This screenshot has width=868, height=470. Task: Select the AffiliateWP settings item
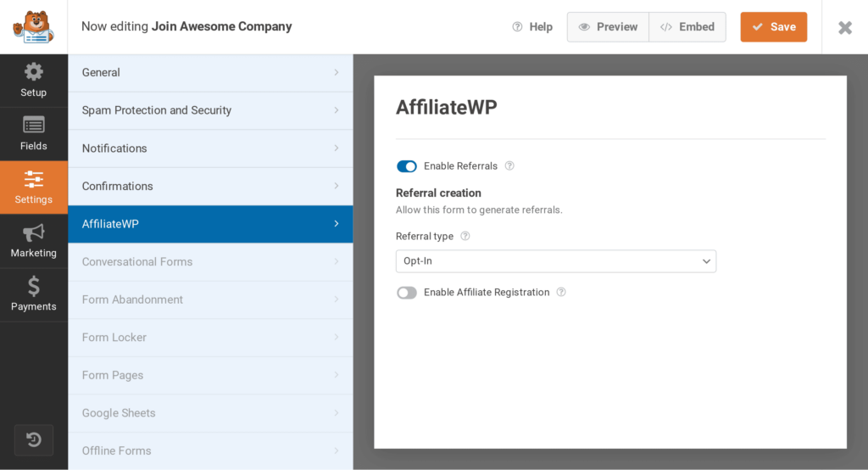(x=210, y=224)
